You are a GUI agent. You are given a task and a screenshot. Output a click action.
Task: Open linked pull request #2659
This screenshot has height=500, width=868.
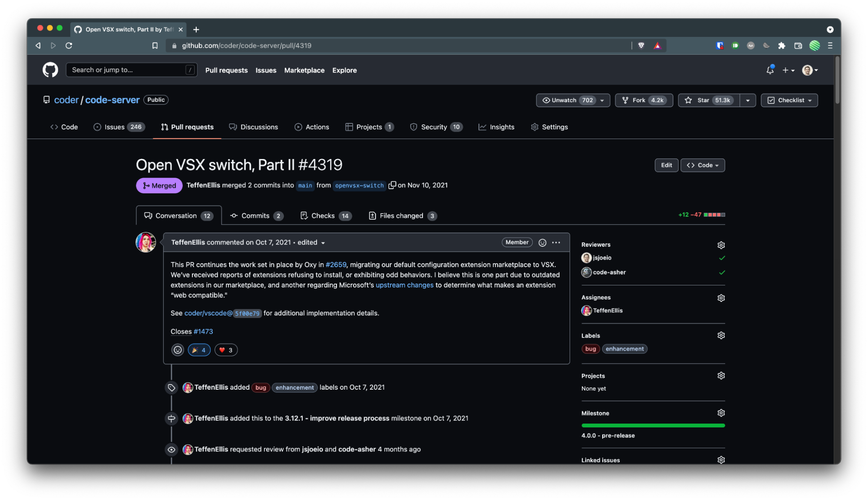[336, 265]
